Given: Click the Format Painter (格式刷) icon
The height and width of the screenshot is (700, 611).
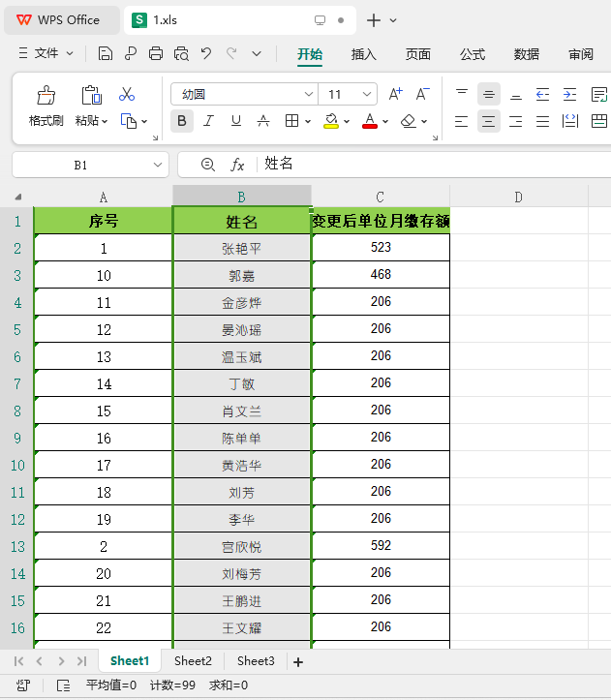Looking at the screenshot, I should pos(46,95).
